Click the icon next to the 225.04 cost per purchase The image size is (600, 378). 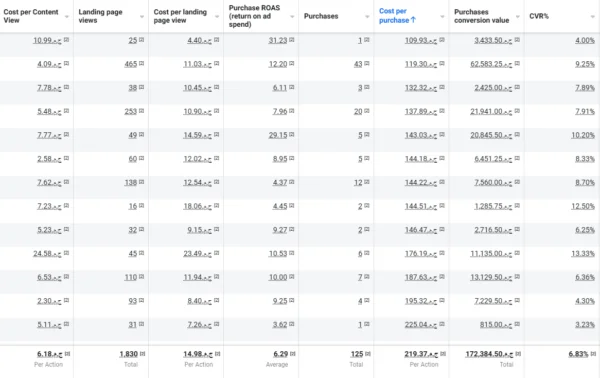coord(442,324)
